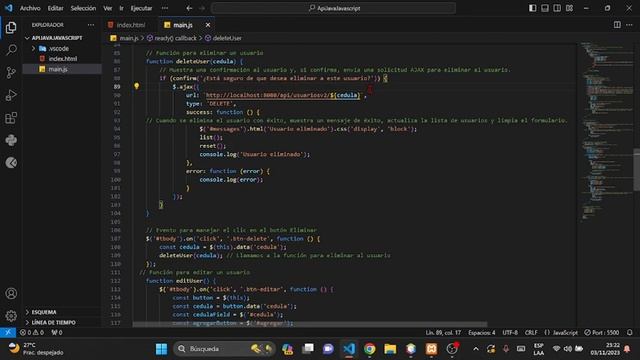The image size is (640, 360).
Task: Open the Manage gear settings icon
Action: point(11,316)
